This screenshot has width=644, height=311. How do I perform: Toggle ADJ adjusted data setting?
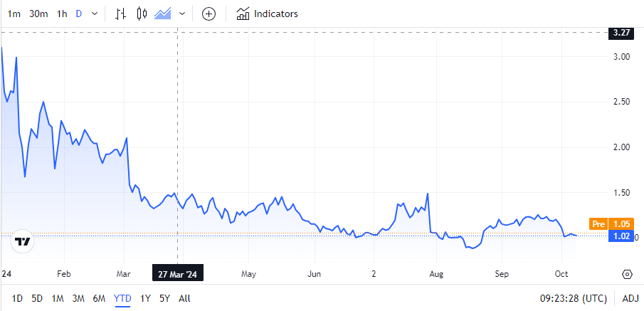[x=628, y=299]
